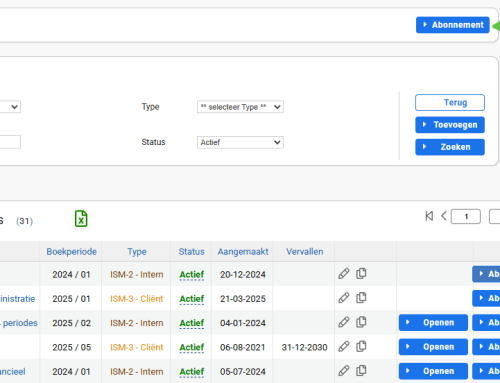Sort by Aangemaakt column header
This screenshot has width=500, height=383.
click(x=243, y=252)
